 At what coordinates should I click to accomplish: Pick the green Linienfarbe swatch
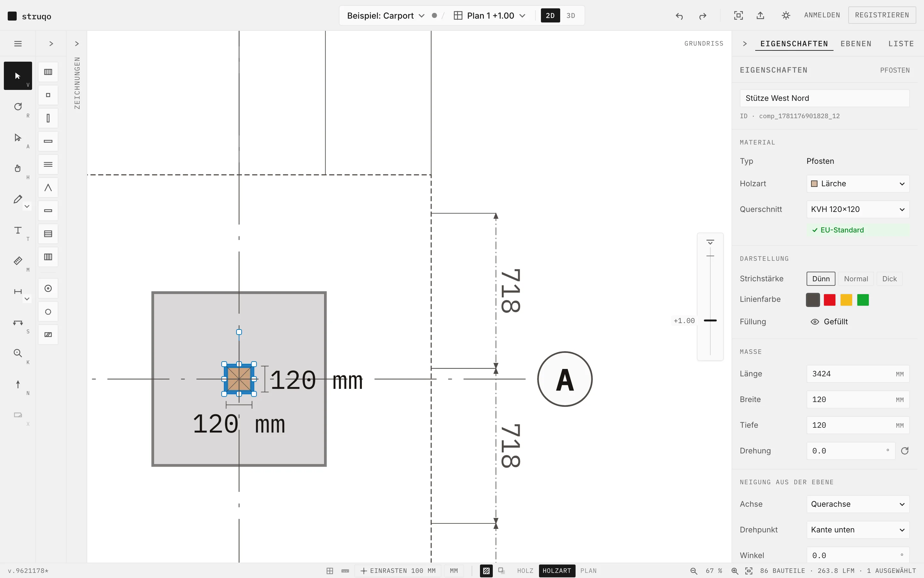pyautogui.click(x=863, y=300)
